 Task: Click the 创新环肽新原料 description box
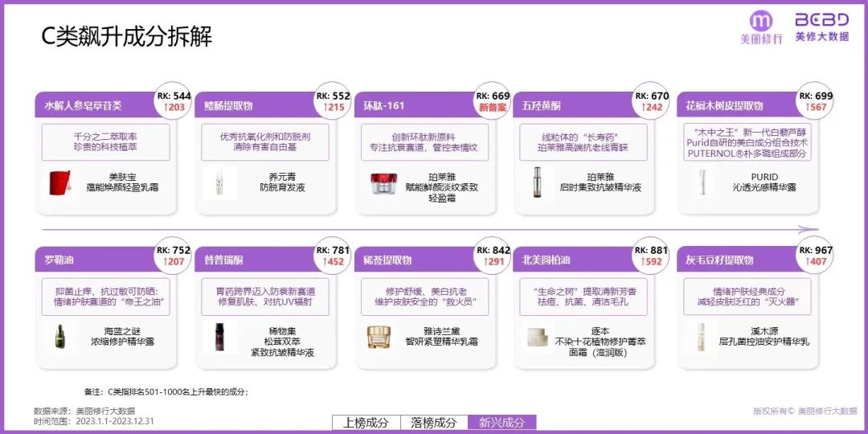coord(424,142)
